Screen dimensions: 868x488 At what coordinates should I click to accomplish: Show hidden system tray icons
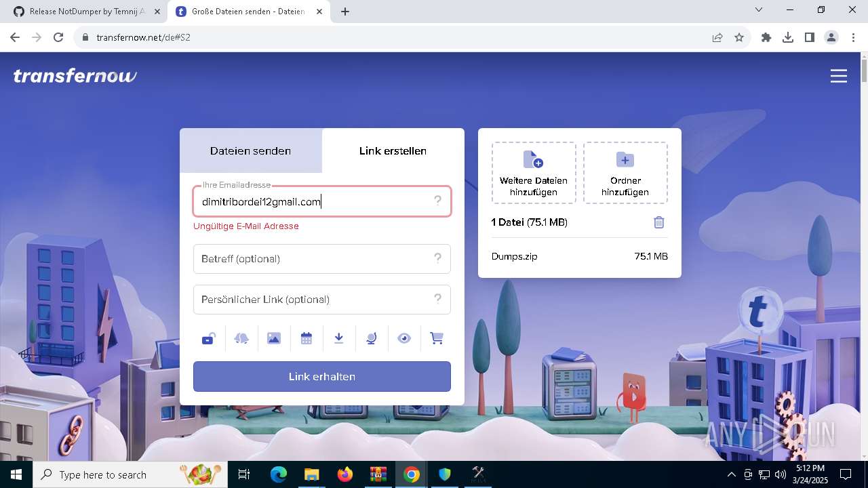[731, 474]
